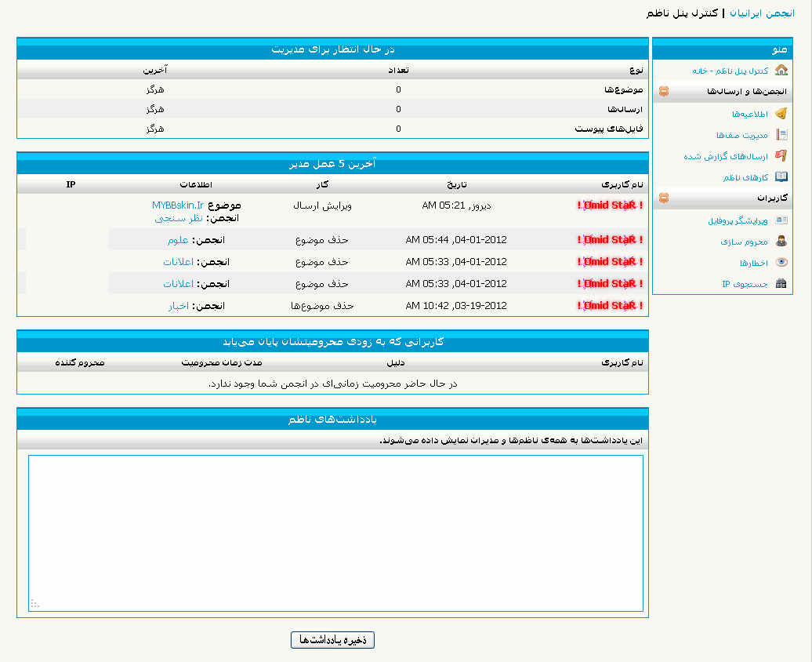812x662 pixels.
Task: Click the تاریخ column header
Action: [457, 184]
